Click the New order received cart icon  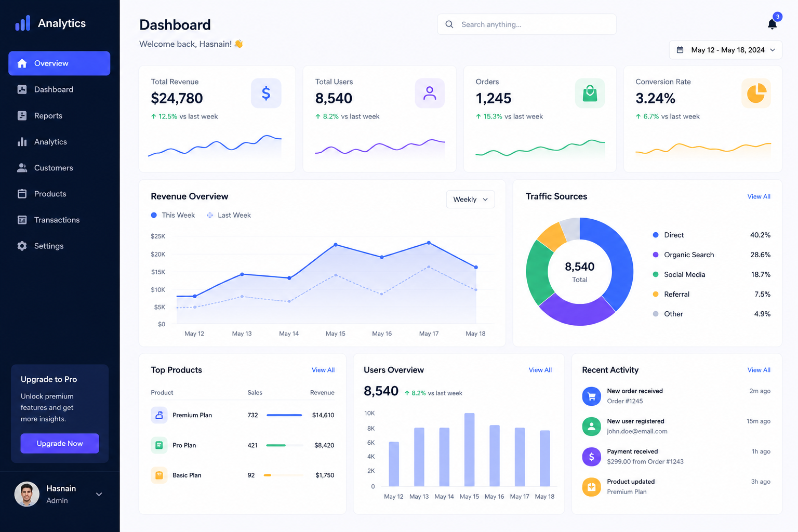tap(591, 396)
